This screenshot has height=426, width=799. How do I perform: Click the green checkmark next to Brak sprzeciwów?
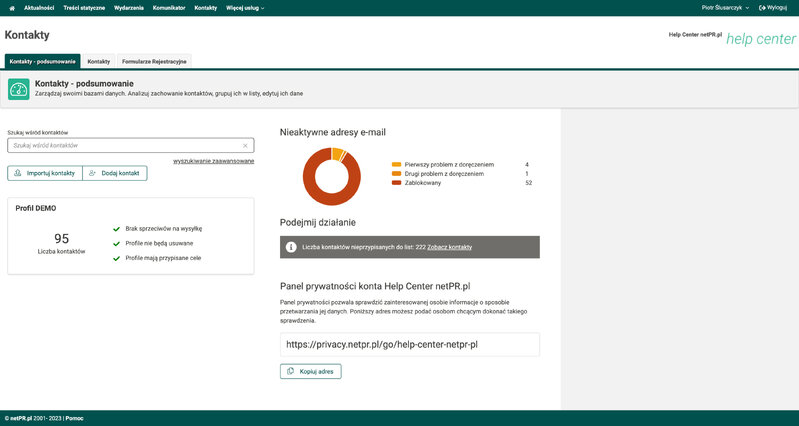click(x=116, y=229)
